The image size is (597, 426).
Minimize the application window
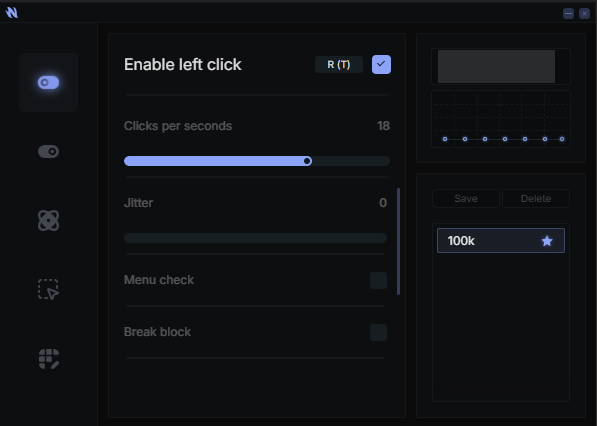[x=568, y=14]
